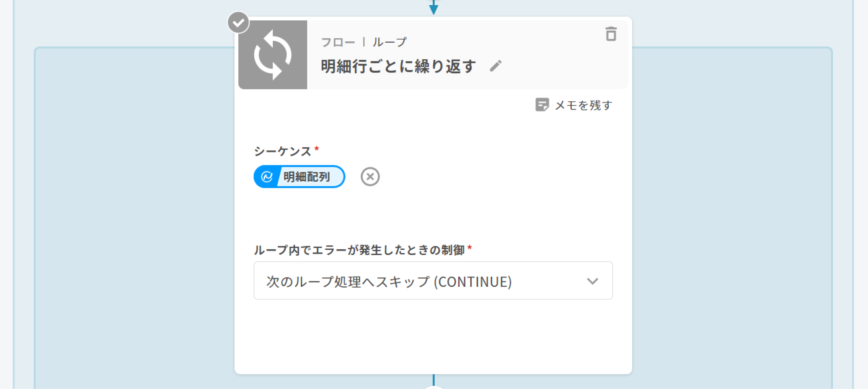
Task: Click the メモを残す link text
Action: tap(583, 105)
